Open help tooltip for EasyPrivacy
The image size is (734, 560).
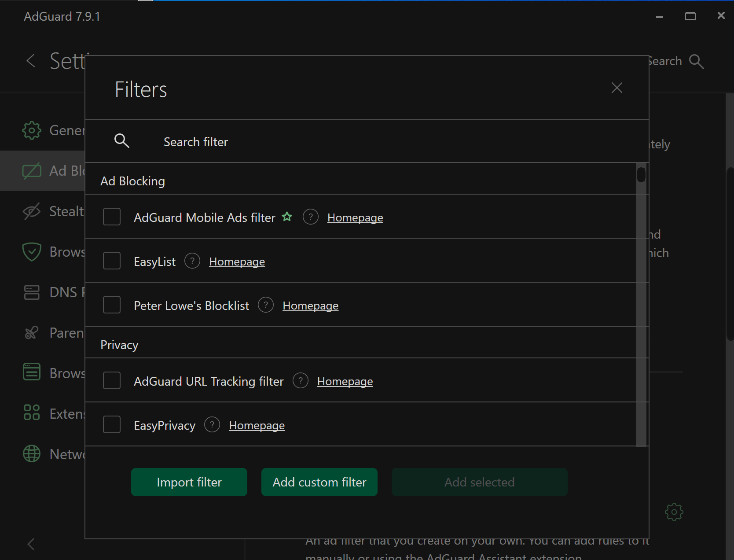(x=212, y=425)
